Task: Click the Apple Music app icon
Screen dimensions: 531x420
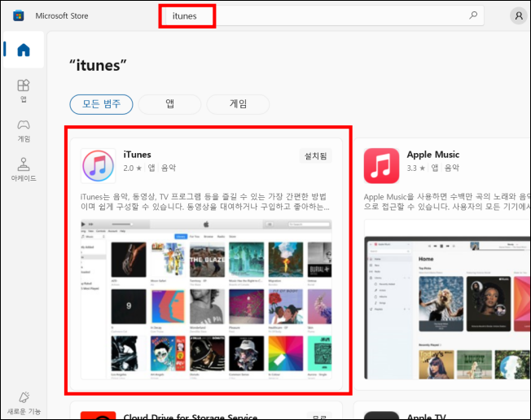Action: [x=381, y=166]
